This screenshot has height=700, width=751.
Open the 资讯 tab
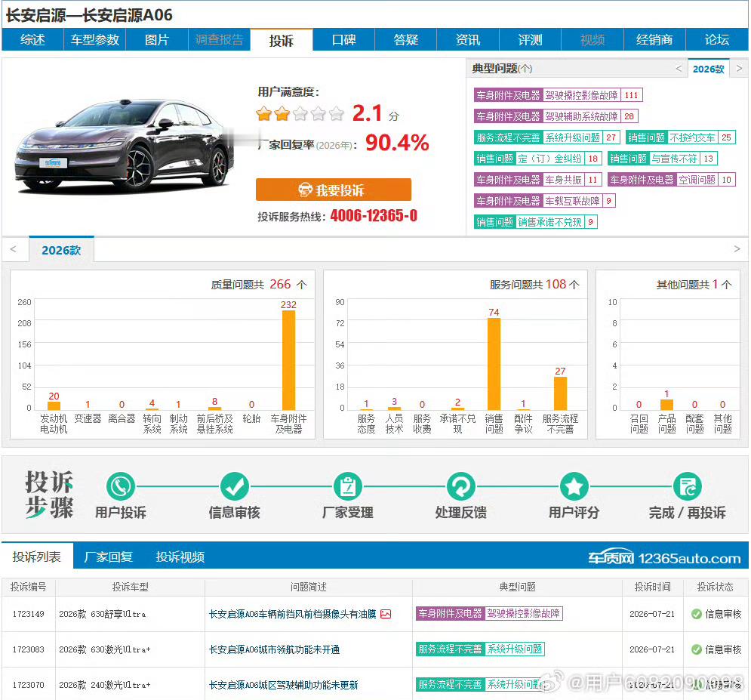pyautogui.click(x=468, y=40)
